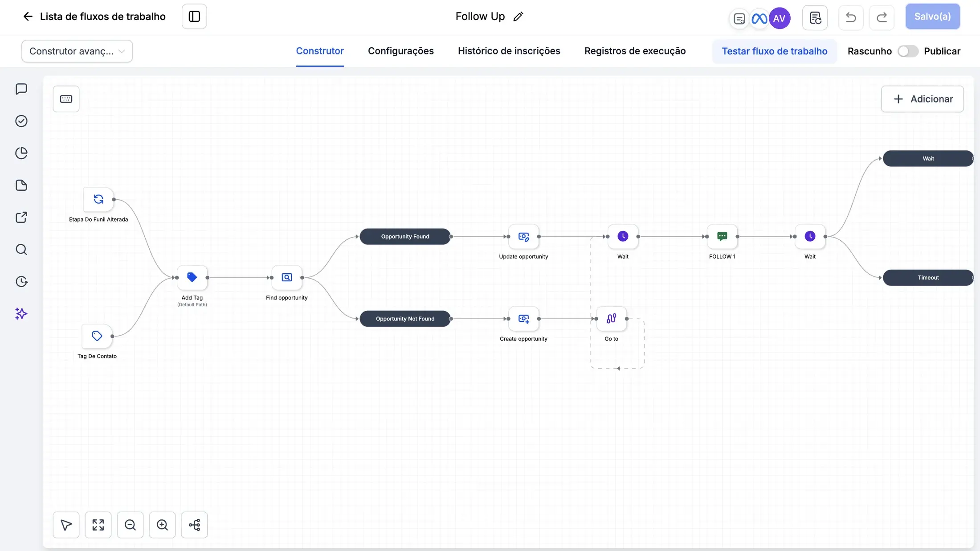Screen dimensions: 980x551
Task: Open the checkmark circle sidebar icon
Action: click(21, 121)
